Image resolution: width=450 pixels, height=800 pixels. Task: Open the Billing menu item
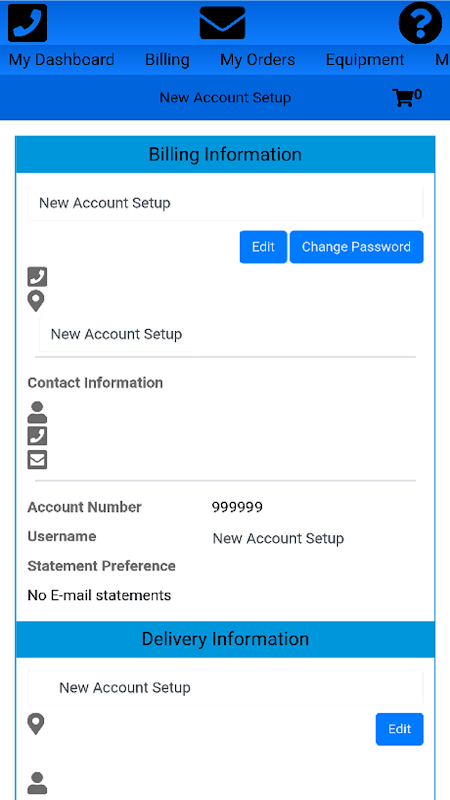[x=167, y=60]
